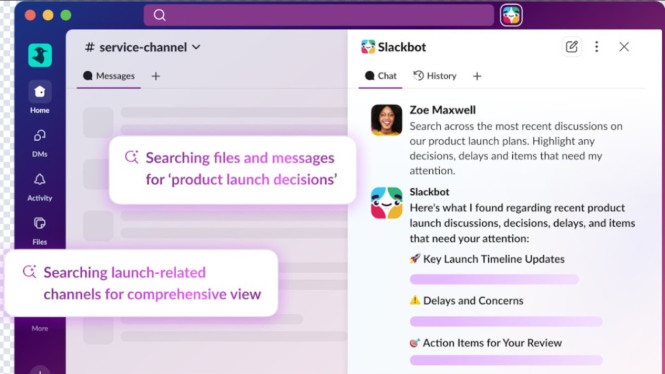Viewport: 665px width, 374px height.
Task: Click the Slackbot avatar next to the search bar
Action: click(x=511, y=15)
